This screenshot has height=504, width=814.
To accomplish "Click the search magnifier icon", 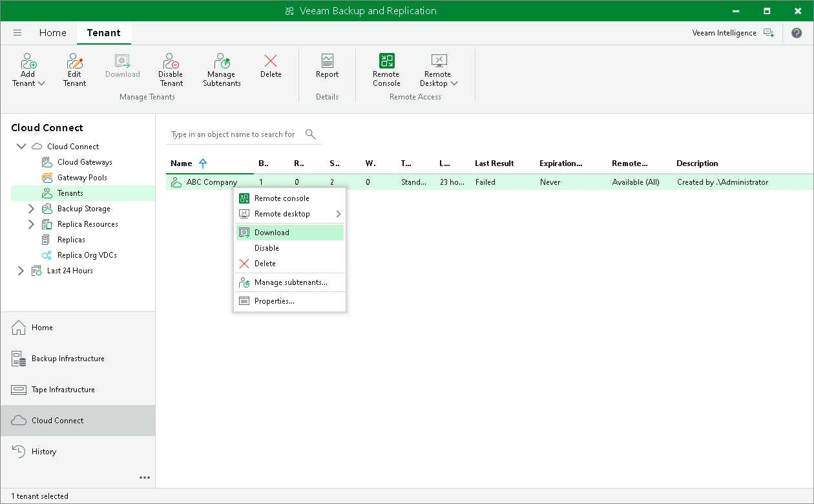I will tap(311, 134).
